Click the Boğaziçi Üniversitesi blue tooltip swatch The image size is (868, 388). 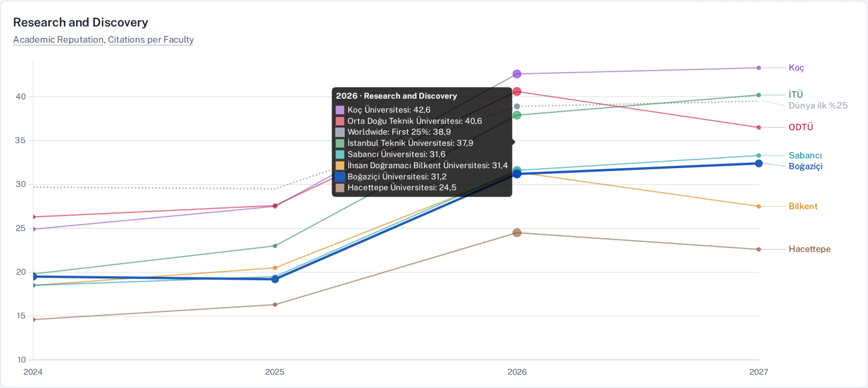[x=340, y=176]
